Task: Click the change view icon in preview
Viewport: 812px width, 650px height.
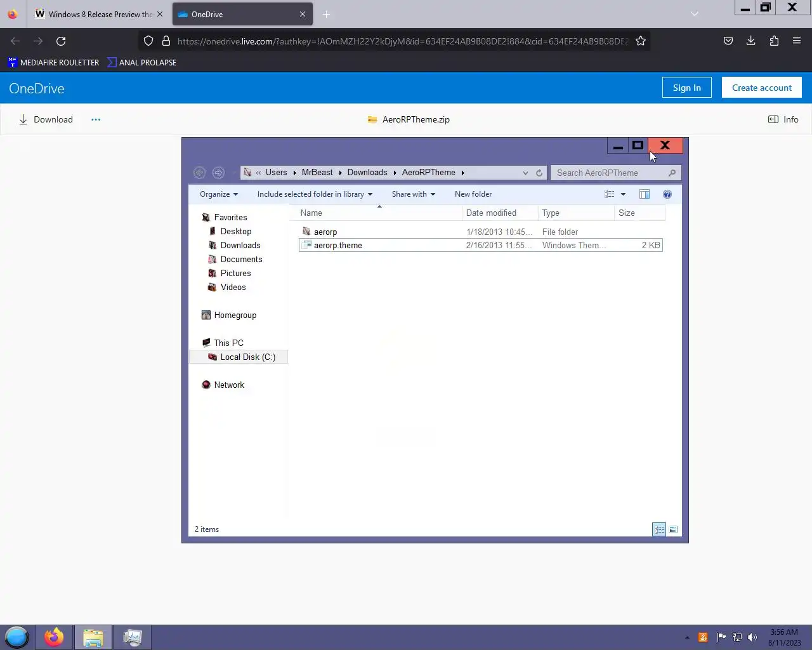Action: tap(609, 194)
